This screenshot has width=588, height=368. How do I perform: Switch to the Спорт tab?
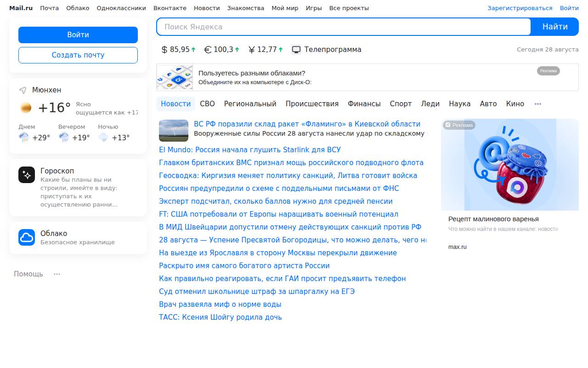[401, 104]
